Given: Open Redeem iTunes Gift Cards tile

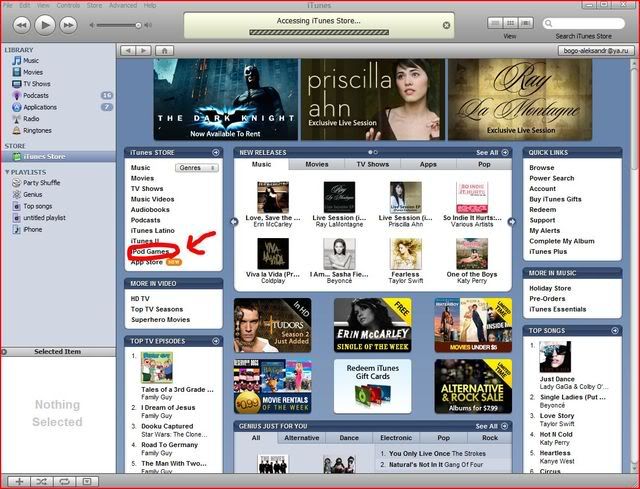Looking at the screenshot, I should tap(373, 386).
